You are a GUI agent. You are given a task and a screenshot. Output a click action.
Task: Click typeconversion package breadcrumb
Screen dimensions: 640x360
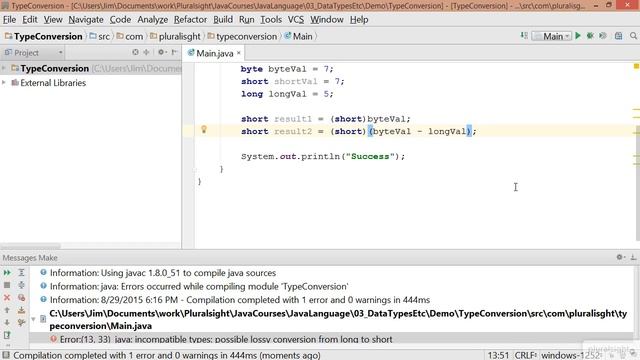coord(242,36)
